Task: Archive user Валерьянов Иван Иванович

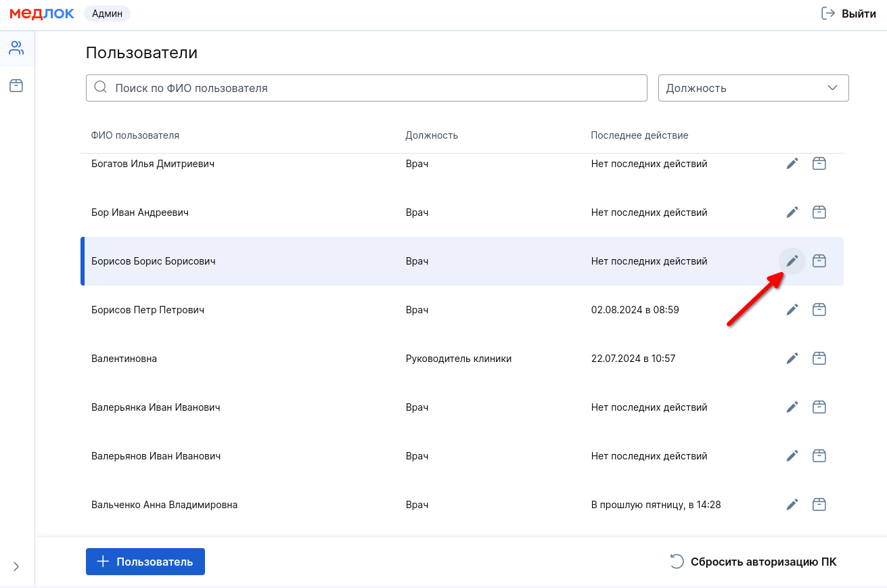Action: (819, 456)
